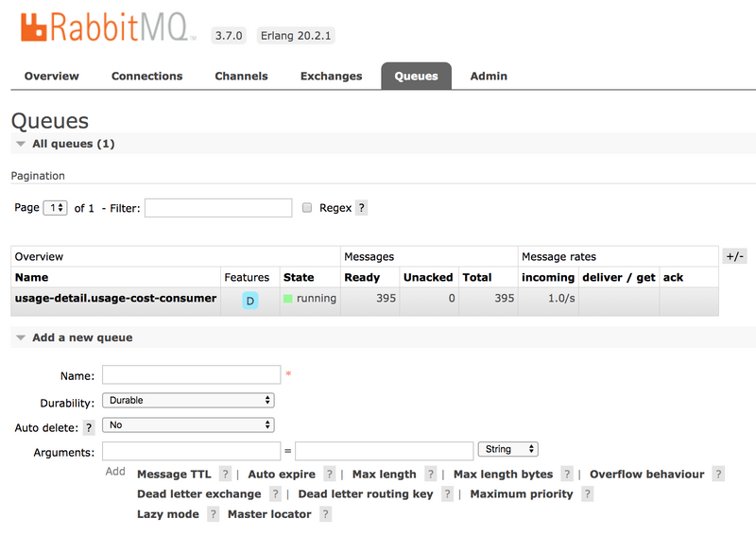Add Maximum priority argument

pyautogui.click(x=522, y=494)
